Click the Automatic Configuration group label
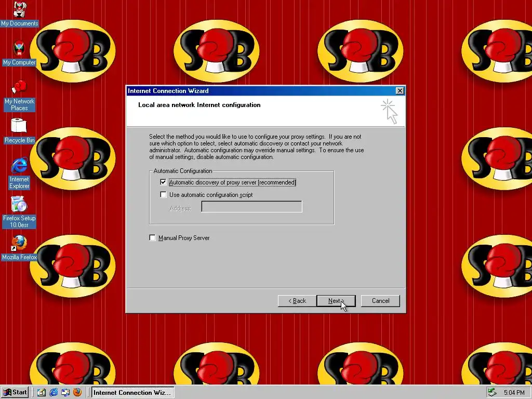 [183, 171]
